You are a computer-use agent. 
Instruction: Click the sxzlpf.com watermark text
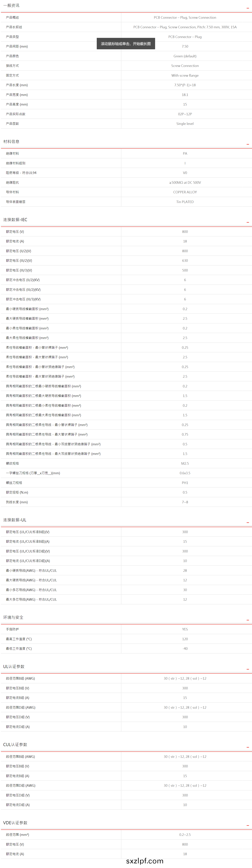145,861
